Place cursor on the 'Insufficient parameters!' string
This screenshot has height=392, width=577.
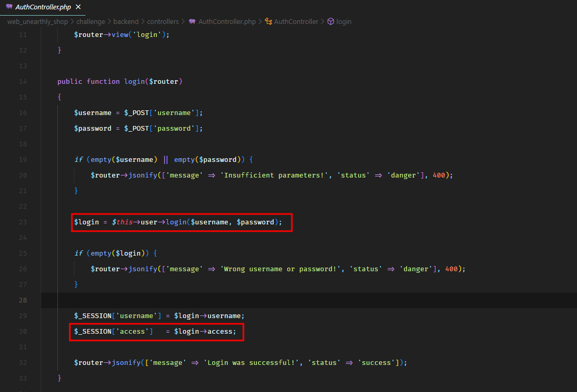point(275,175)
